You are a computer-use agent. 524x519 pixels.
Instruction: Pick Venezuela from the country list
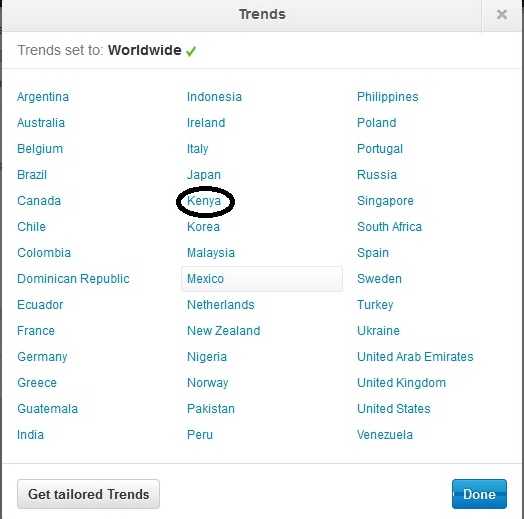[x=385, y=435]
